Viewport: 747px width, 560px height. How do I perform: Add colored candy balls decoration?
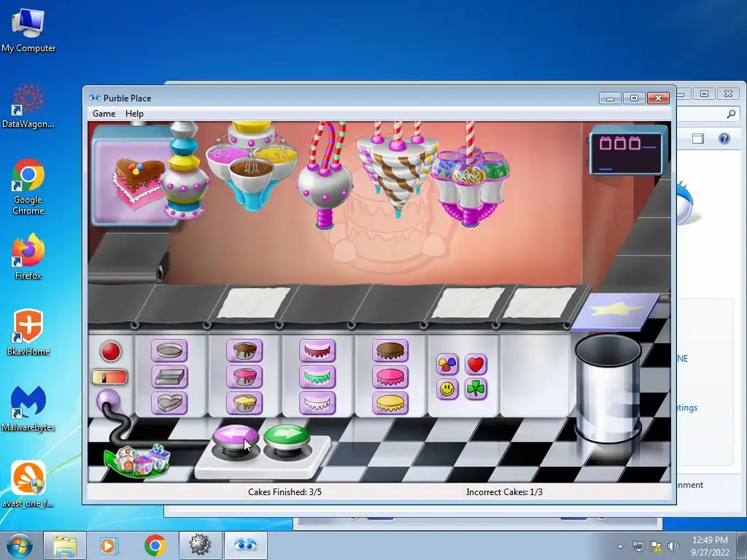(x=447, y=365)
